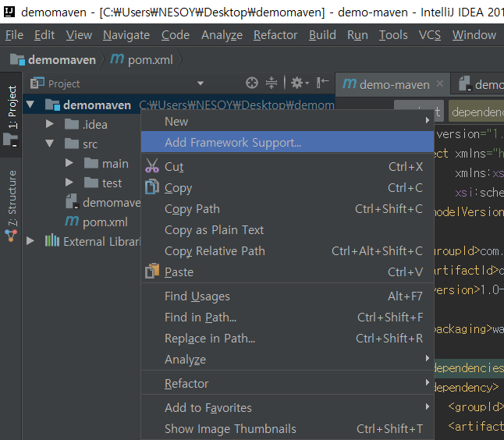The image size is (504, 440).
Task: Collapse the src folder node
Action: point(50,144)
